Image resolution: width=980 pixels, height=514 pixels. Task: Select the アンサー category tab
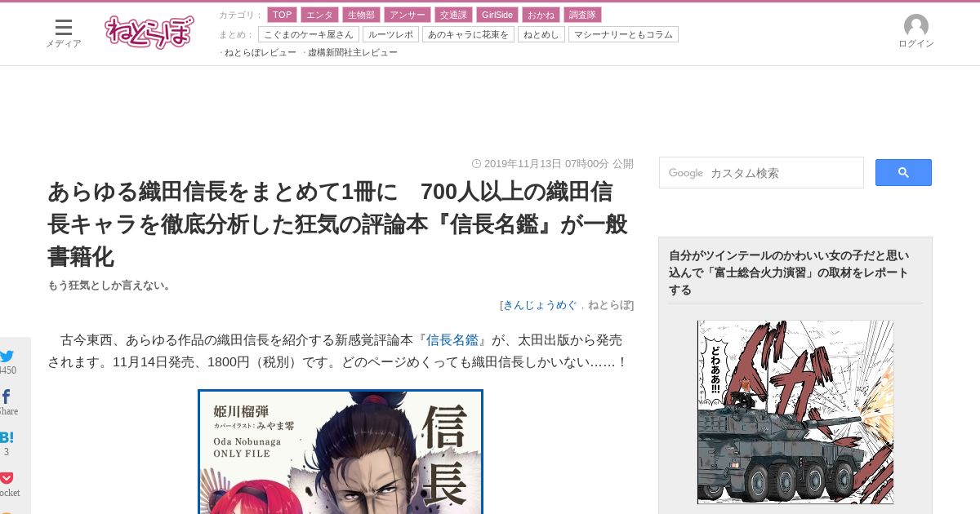(407, 15)
